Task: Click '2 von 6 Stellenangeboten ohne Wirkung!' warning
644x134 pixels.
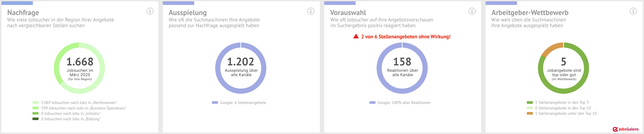Action: pyautogui.click(x=406, y=37)
